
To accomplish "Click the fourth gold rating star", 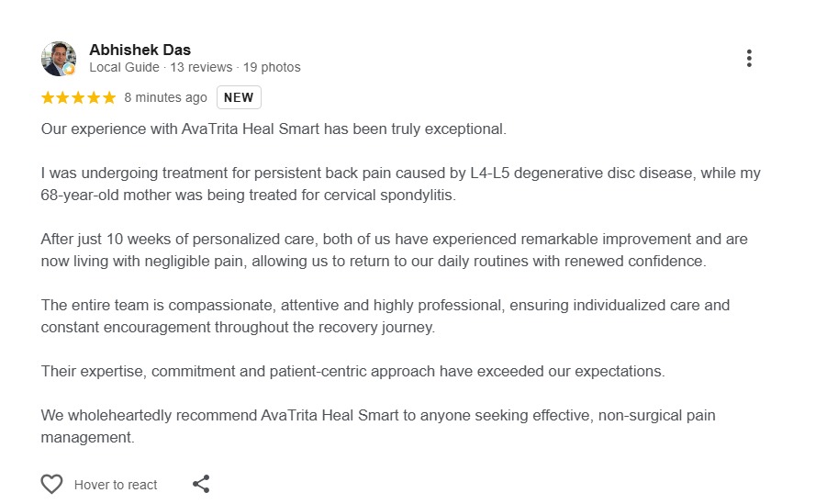I will point(94,97).
